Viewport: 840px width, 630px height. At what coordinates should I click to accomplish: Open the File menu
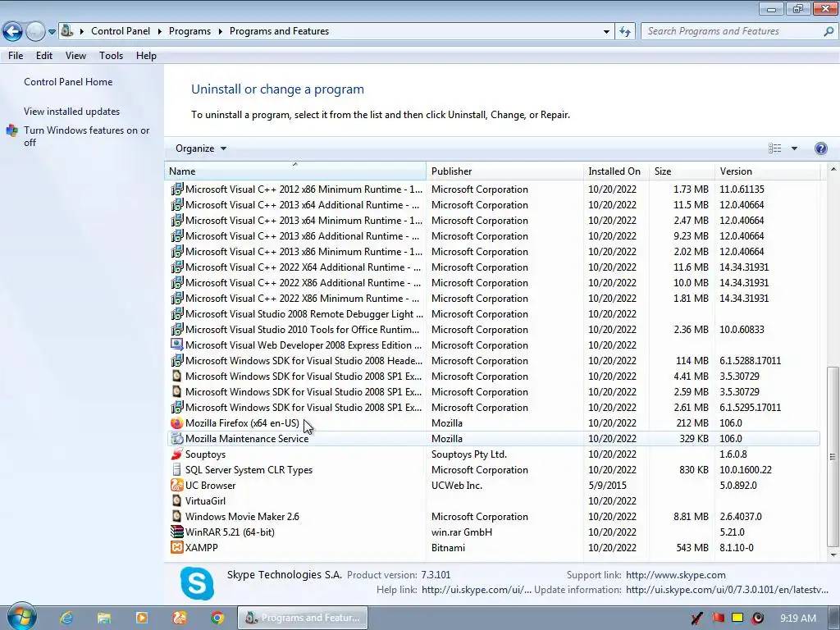(16, 56)
